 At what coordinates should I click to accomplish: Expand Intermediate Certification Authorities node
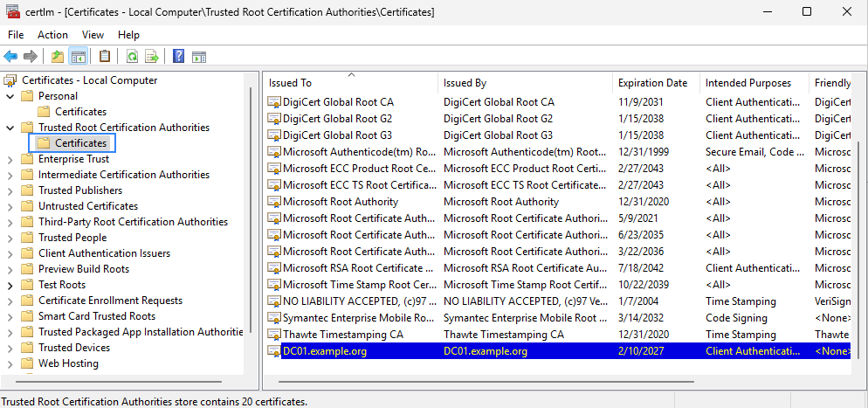[x=10, y=175]
